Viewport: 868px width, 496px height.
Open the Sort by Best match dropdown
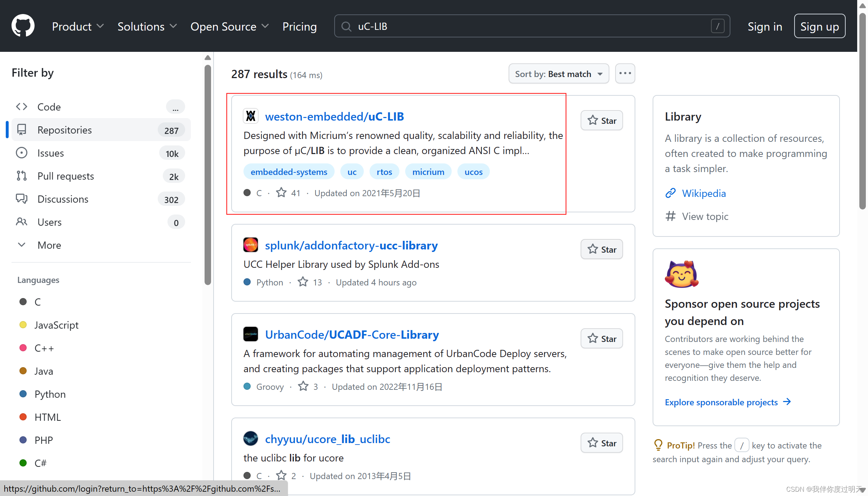click(x=558, y=74)
